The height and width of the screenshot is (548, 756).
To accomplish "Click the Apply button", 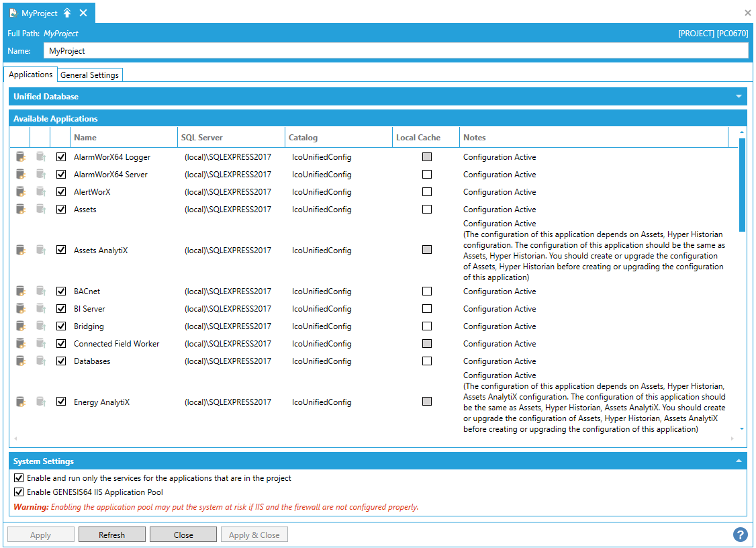I will (x=40, y=535).
